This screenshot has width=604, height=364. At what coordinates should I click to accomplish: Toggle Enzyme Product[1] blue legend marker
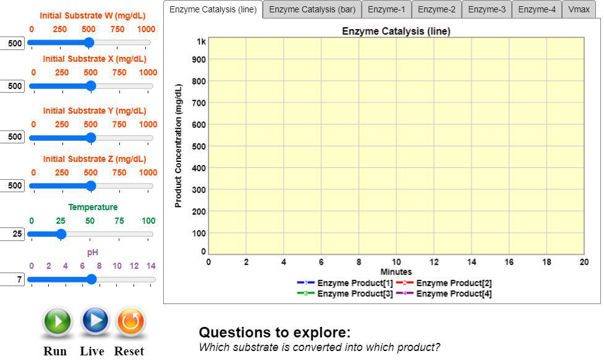[x=306, y=283]
